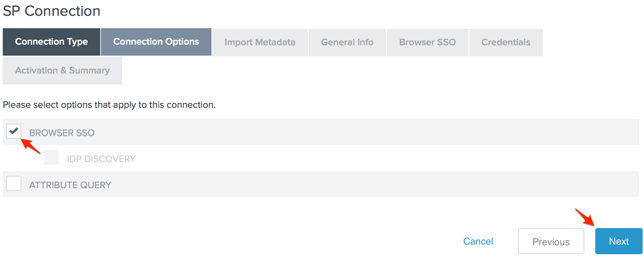Click the BROWSER SSO option label text
The width and height of the screenshot is (644, 259).
click(62, 133)
